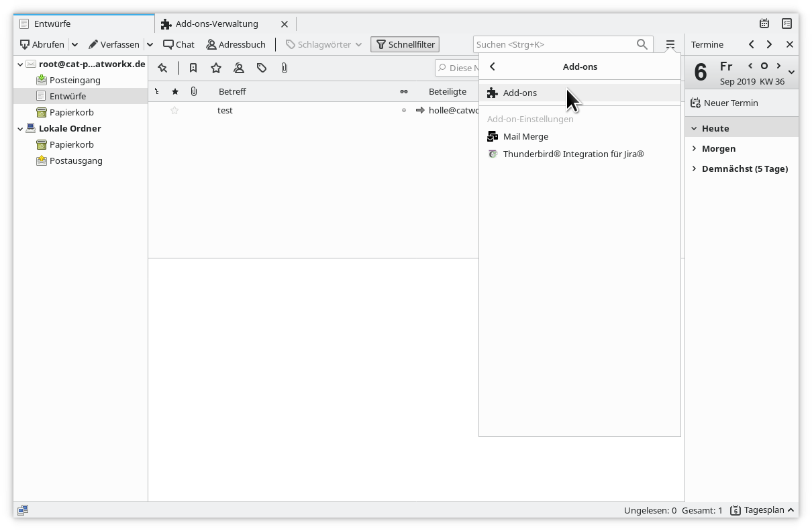812x531 pixels.
Task: Open the calendar tab icon
Action: click(764, 23)
